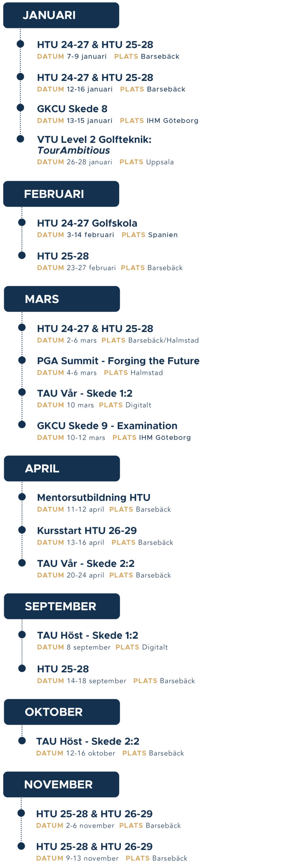
Task: Open the TAU Höst - Skede 2:2 title
Action: [88, 741]
